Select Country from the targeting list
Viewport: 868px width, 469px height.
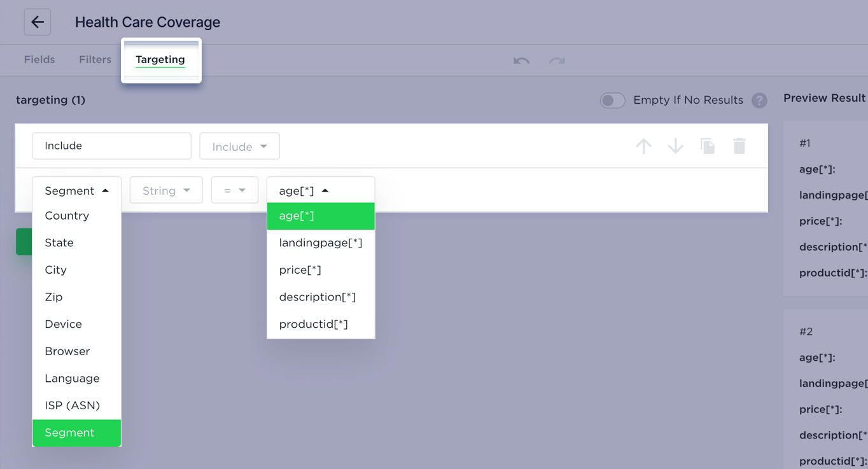click(x=67, y=216)
